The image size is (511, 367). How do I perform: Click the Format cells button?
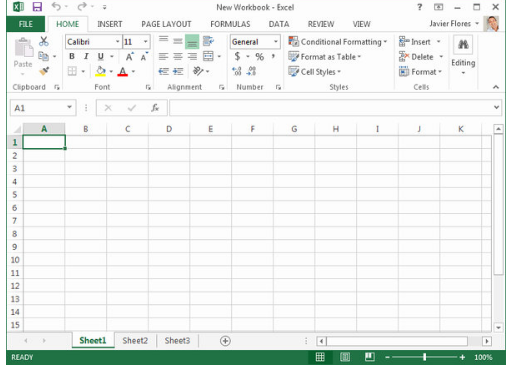pos(420,72)
